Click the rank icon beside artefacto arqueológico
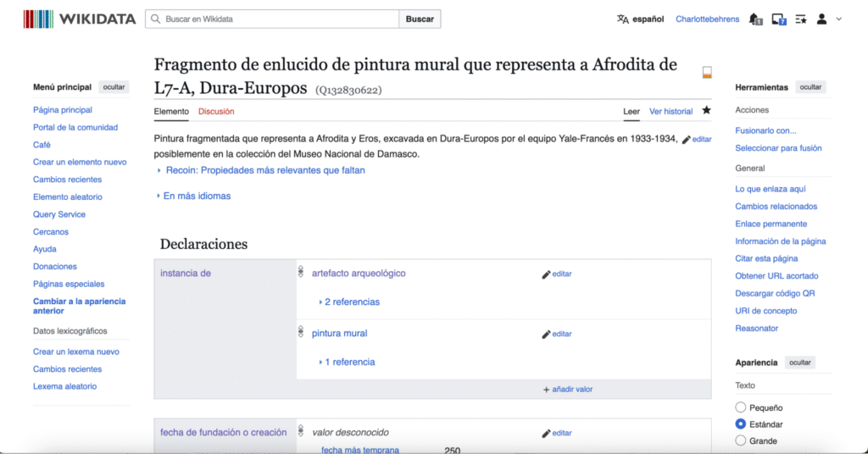The width and height of the screenshot is (868, 454). pyautogui.click(x=301, y=273)
